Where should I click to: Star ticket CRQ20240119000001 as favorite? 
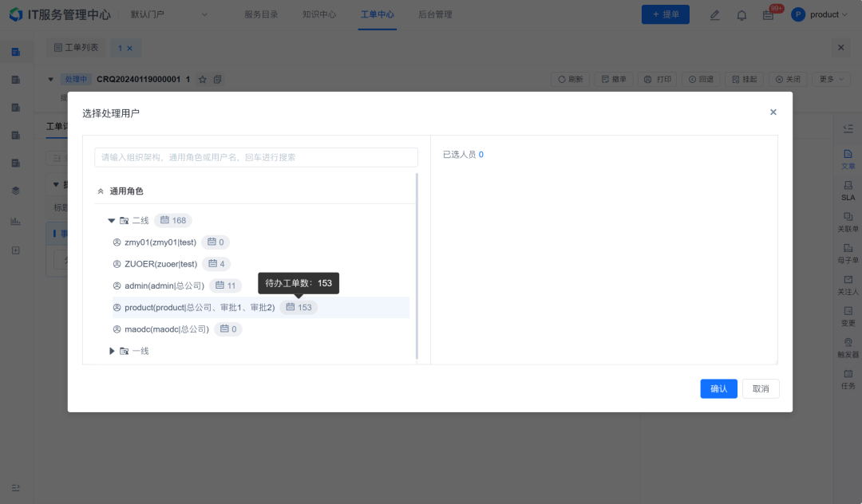point(202,79)
